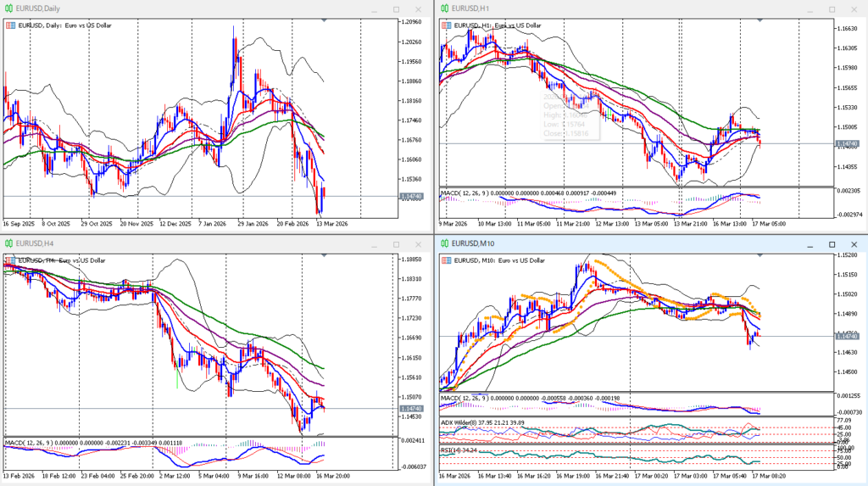Viewport: 868px width, 486px height.
Task: Click the small panel icon inside H4 chart
Action: [10, 260]
